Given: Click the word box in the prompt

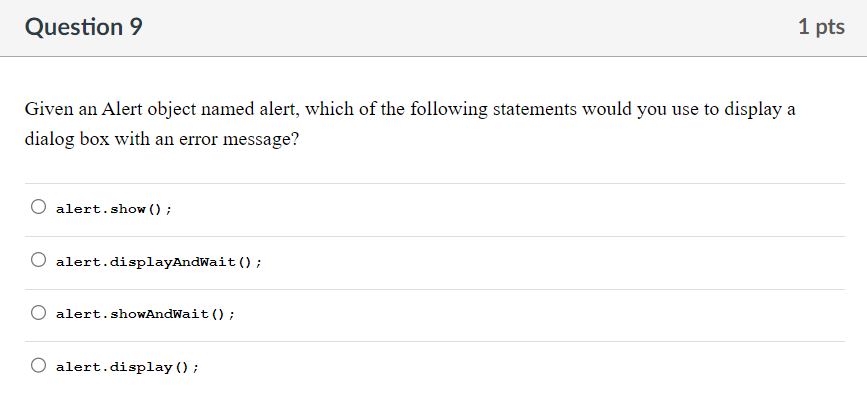Looking at the screenshot, I should (x=94, y=139).
